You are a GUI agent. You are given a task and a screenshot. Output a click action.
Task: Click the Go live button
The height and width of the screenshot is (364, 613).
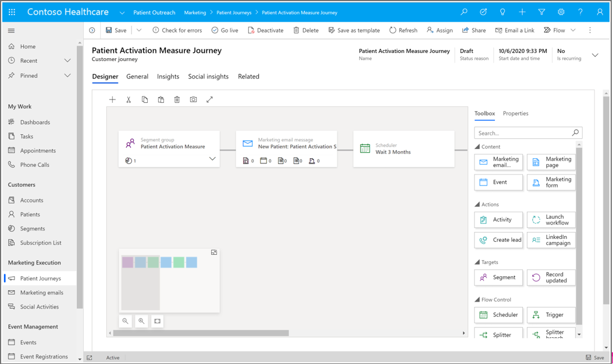[225, 30]
